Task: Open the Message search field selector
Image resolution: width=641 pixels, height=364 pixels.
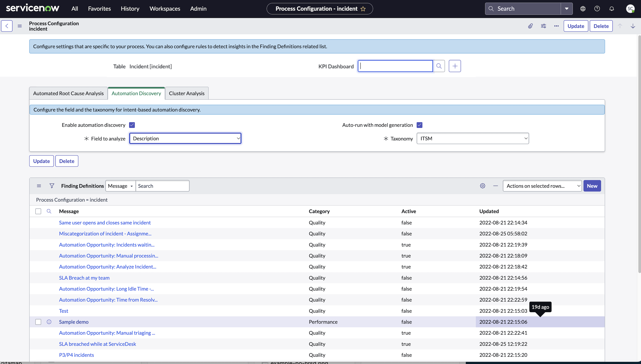Action: point(120,186)
